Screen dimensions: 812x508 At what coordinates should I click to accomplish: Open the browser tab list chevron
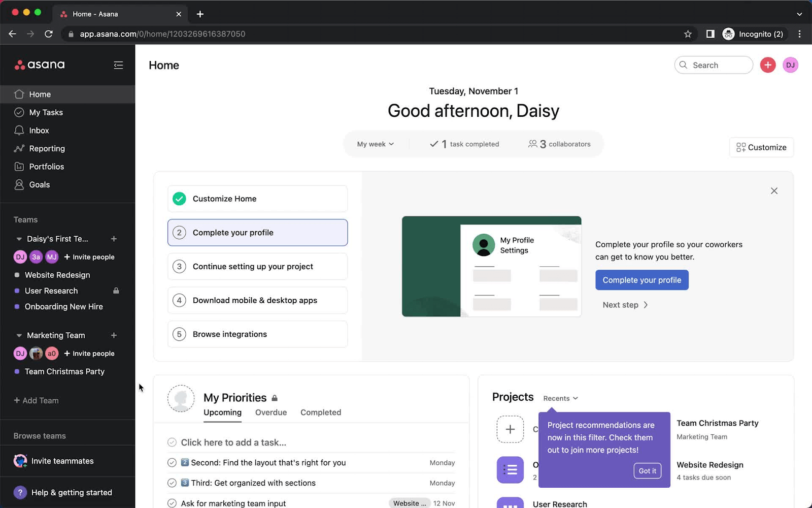[x=799, y=14]
